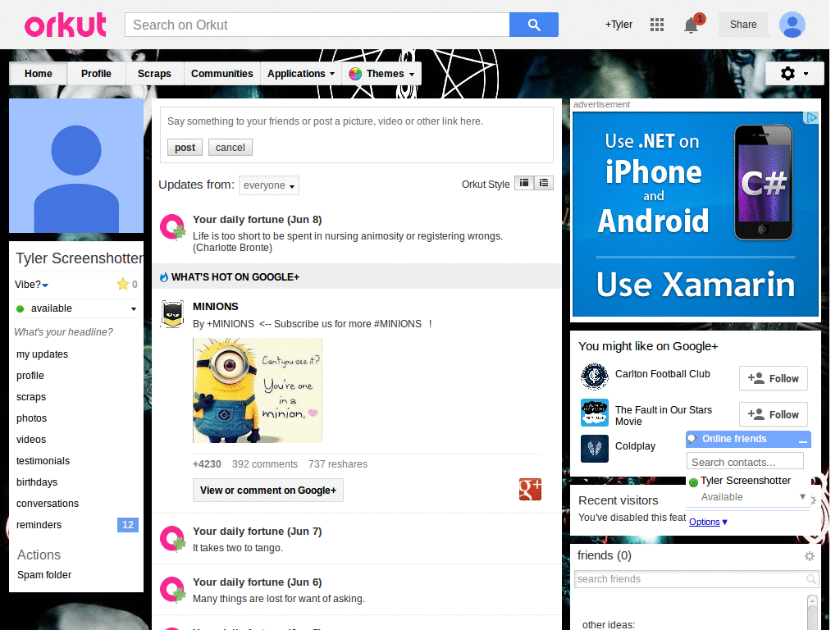Click the blue search magnifier button
The image size is (840, 630).
(x=533, y=25)
